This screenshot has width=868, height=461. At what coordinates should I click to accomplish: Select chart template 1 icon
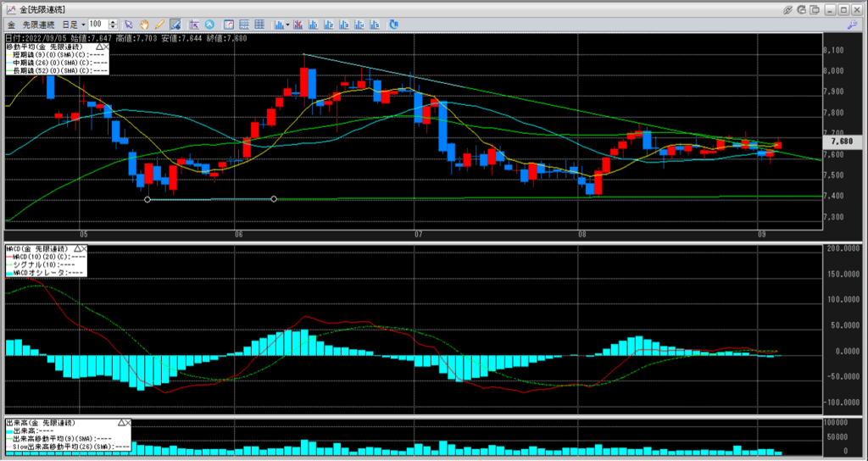[314, 25]
